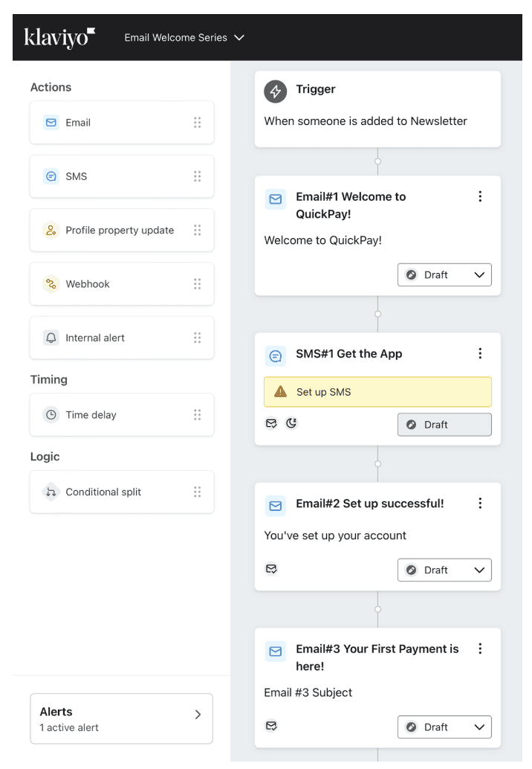Click the Set up SMS warning banner
The width and height of the screenshot is (532, 769).
(x=377, y=392)
